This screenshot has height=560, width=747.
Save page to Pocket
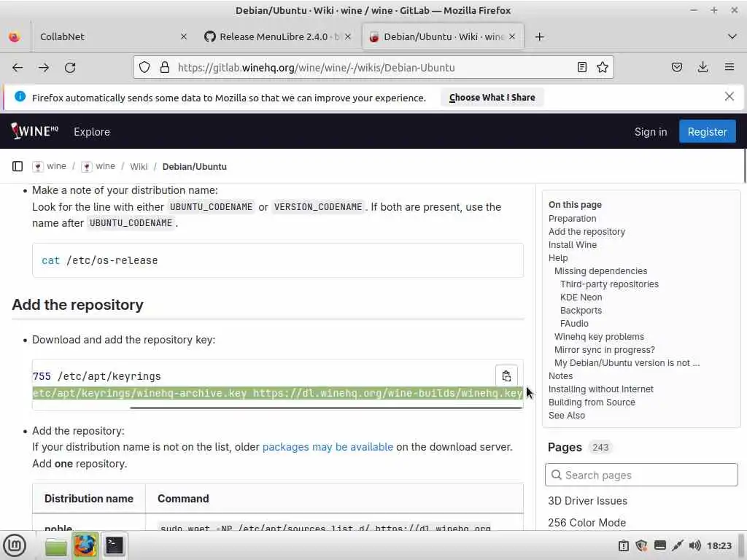tap(676, 68)
